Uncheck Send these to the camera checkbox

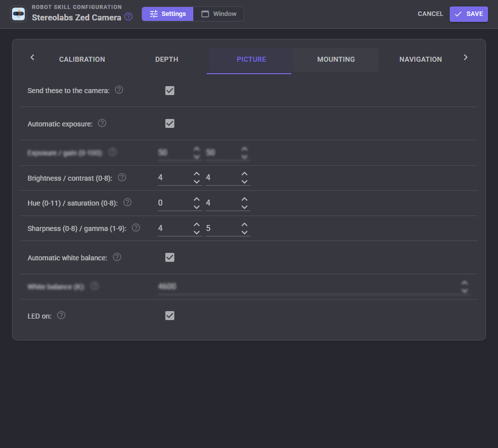[170, 91]
